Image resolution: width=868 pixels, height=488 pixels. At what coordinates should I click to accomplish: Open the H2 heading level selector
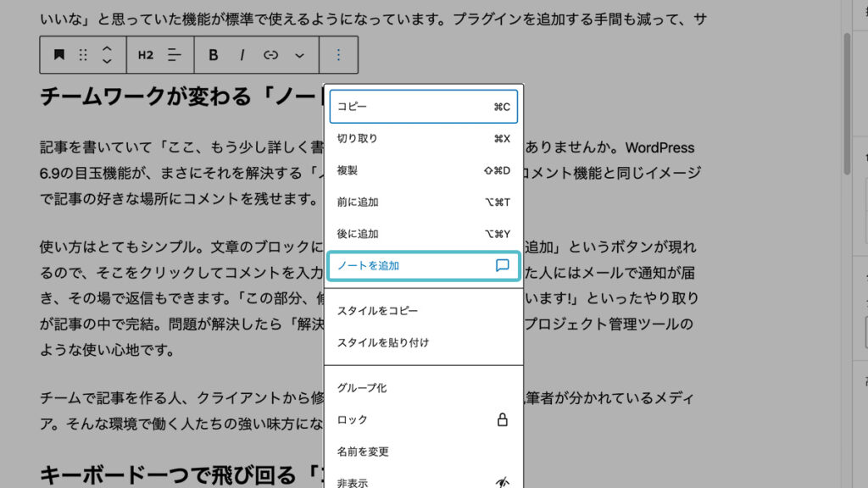[x=146, y=55]
